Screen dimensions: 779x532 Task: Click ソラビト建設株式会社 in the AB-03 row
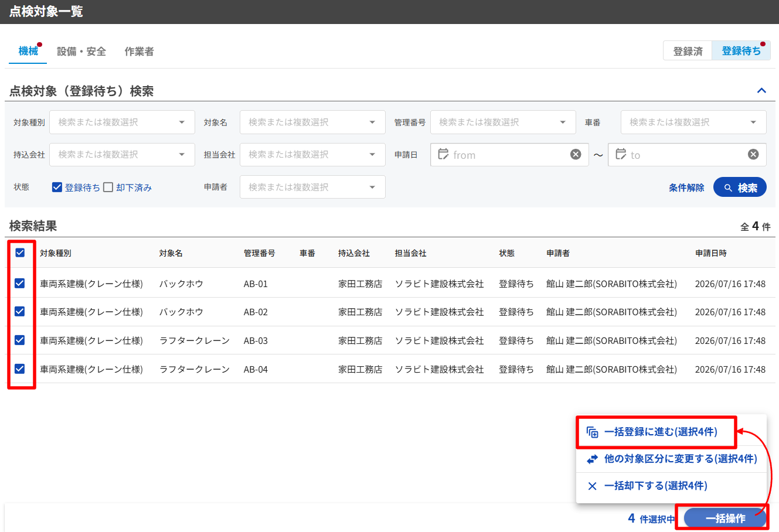(x=440, y=340)
